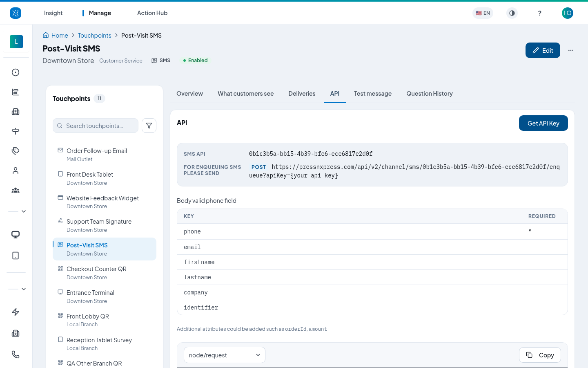This screenshot has width=588, height=368.
Task: Open the list chart sidebar icon
Action: (x=16, y=92)
